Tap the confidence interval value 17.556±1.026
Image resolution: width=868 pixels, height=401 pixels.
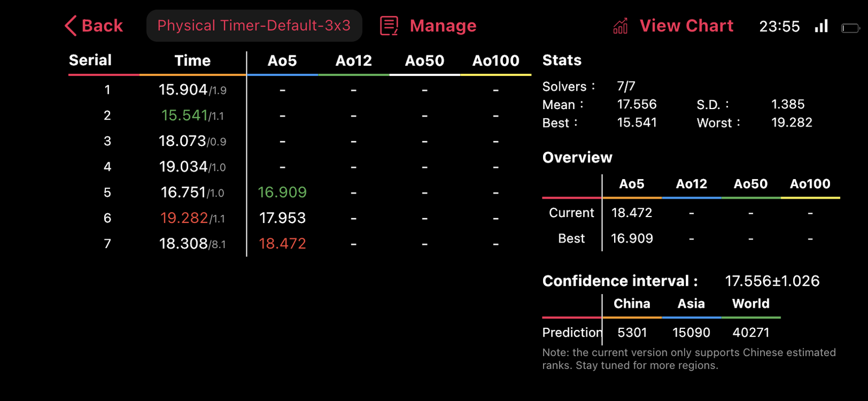[773, 281]
